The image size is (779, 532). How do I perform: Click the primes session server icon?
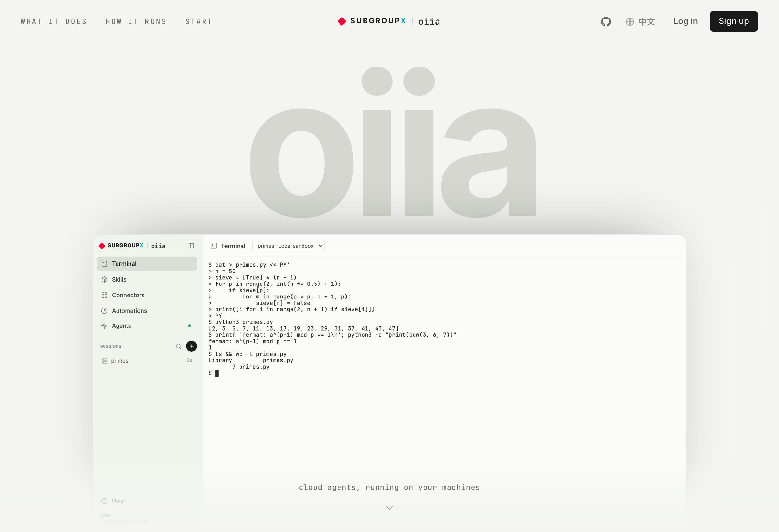[105, 360]
